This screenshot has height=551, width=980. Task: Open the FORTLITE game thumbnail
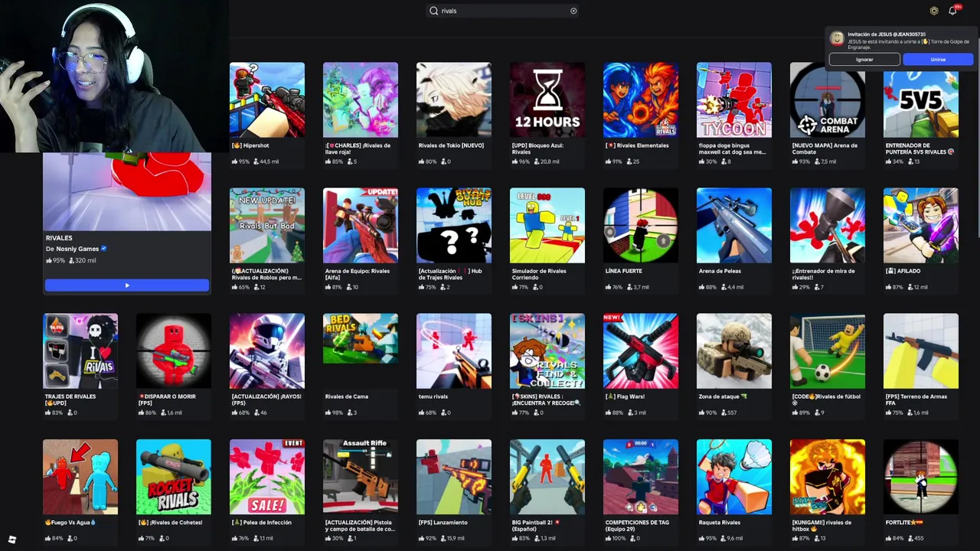921,477
